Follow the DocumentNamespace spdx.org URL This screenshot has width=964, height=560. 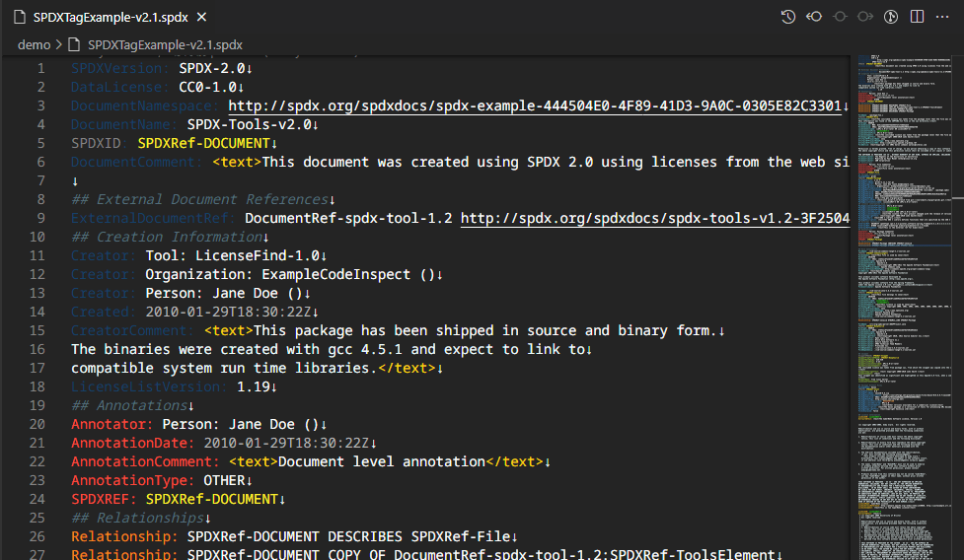pos(533,105)
